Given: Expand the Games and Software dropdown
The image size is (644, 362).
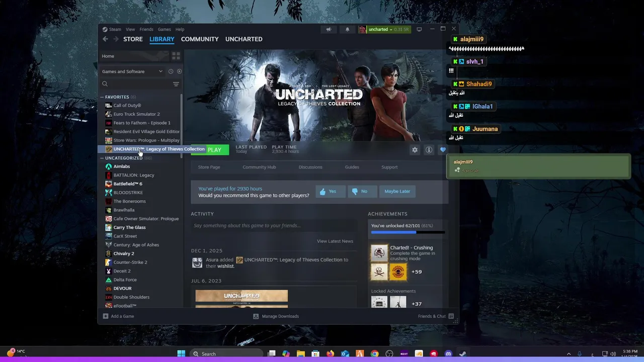Looking at the screenshot, I should (x=132, y=71).
